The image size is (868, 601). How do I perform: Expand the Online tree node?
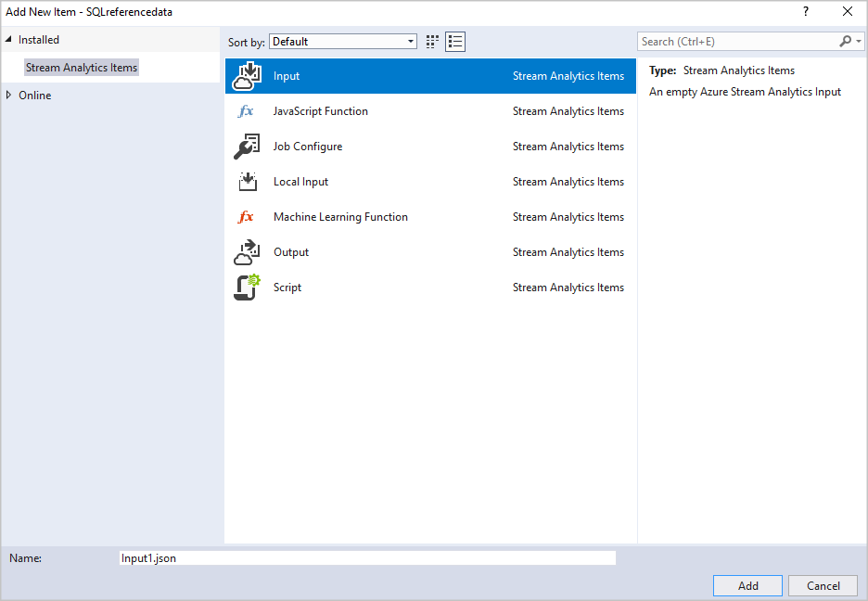point(9,96)
